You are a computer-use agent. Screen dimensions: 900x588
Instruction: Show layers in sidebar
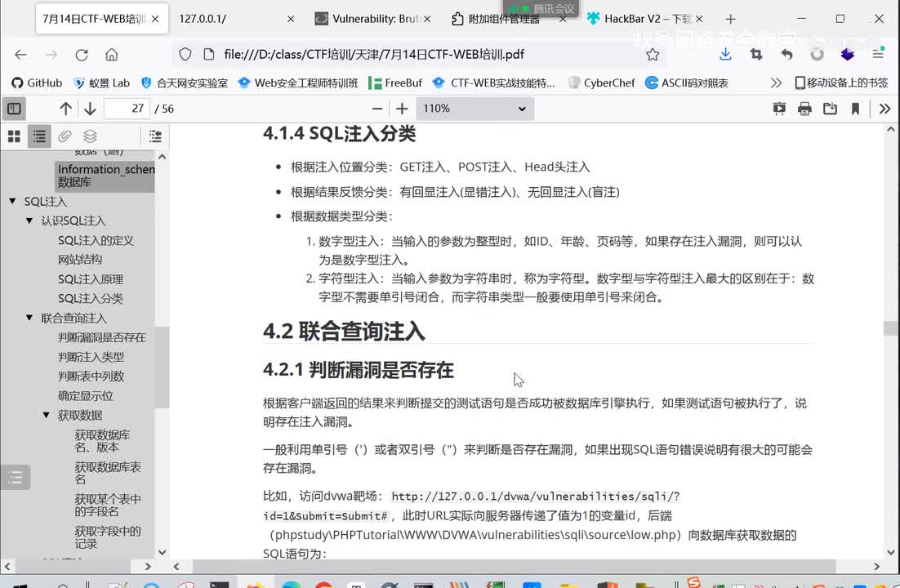(x=90, y=136)
